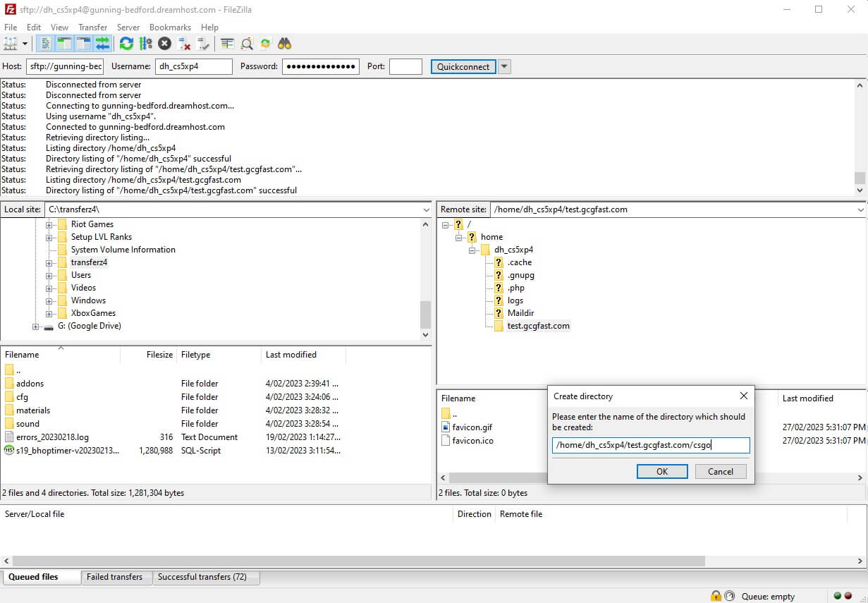Reconnect to the last used server
The image size is (868, 603).
pyautogui.click(x=203, y=44)
